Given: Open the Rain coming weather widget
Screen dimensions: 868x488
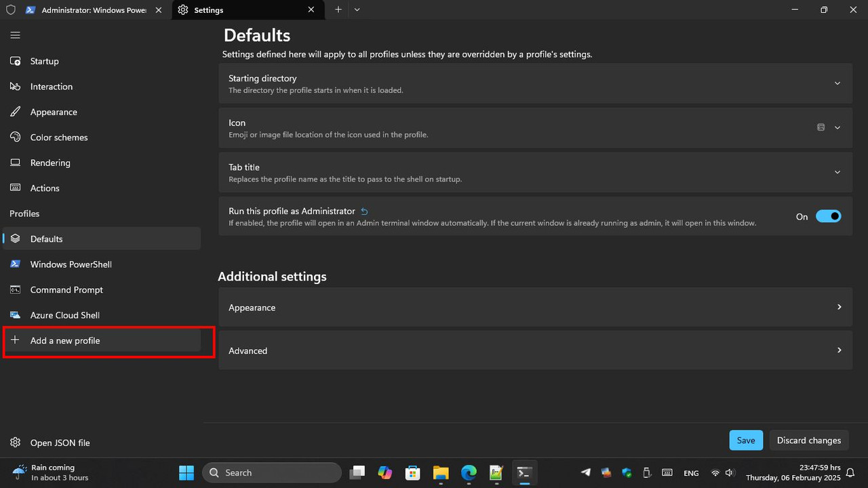Looking at the screenshot, I should 52,472.
